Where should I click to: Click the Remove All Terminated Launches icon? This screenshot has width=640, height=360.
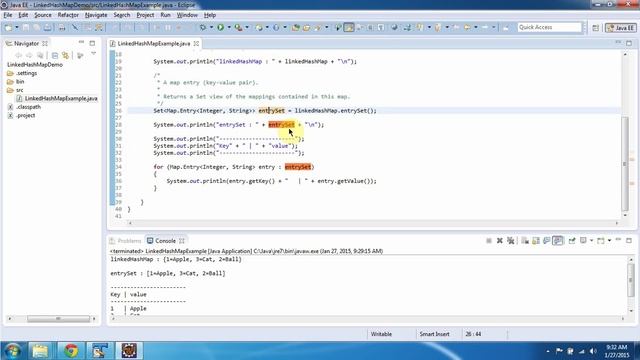(510, 241)
